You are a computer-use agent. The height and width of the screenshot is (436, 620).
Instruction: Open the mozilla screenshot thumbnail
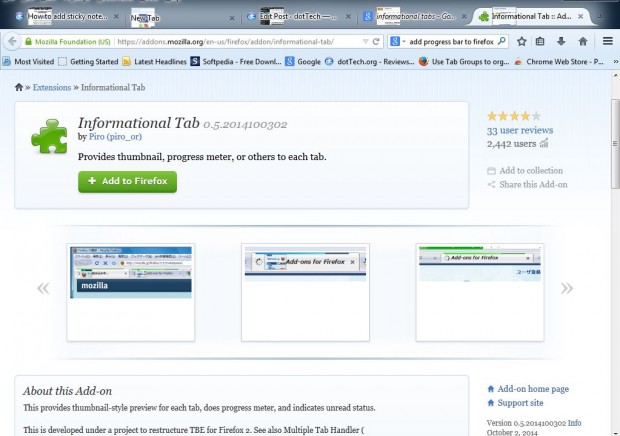click(131, 292)
